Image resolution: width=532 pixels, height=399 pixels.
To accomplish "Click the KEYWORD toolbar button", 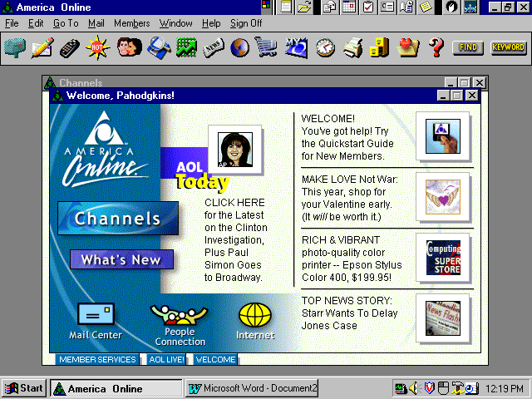I will 508,48.
